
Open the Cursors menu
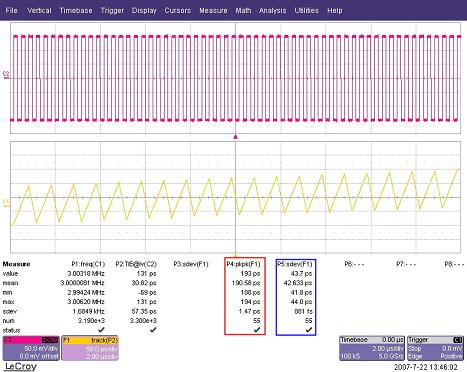point(178,10)
